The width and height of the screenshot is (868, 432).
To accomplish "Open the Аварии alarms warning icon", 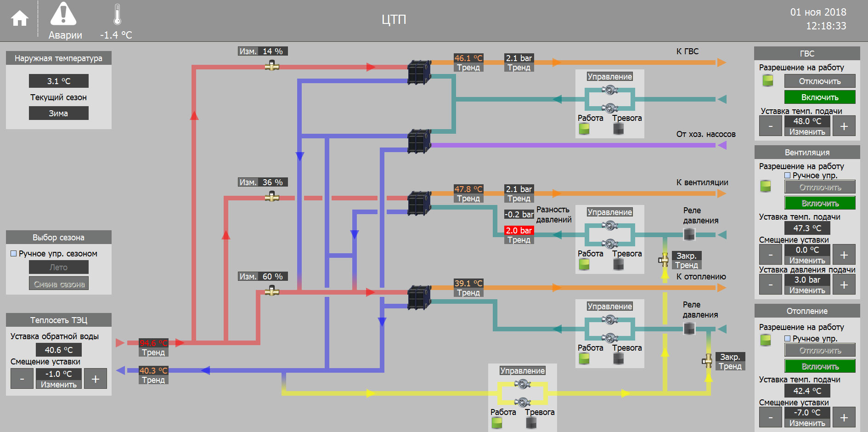I will point(63,14).
